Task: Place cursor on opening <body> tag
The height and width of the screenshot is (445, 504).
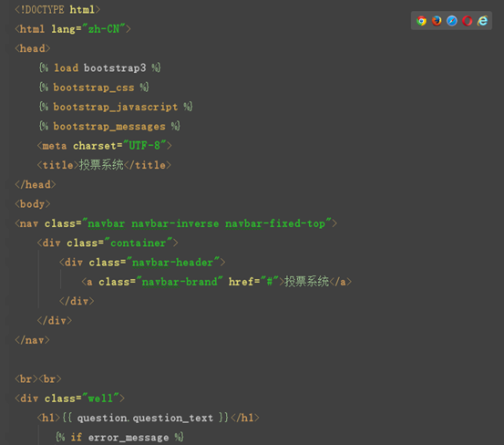Action: tap(33, 204)
